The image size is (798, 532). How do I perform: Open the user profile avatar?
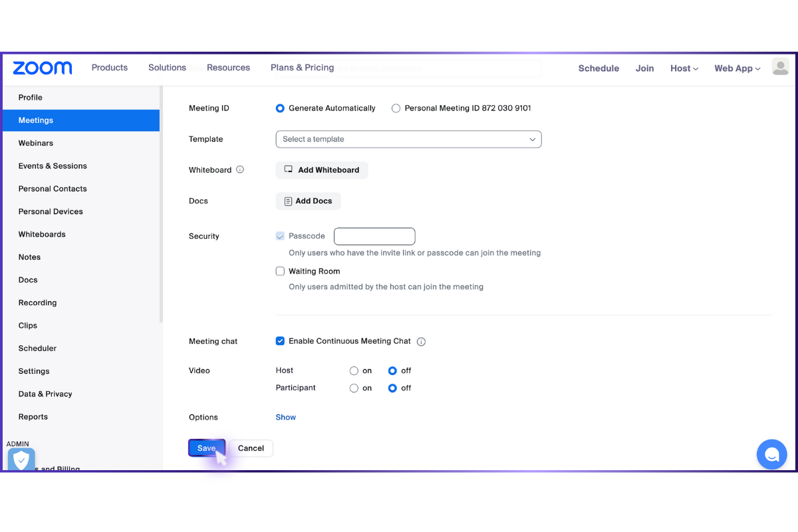(780, 66)
